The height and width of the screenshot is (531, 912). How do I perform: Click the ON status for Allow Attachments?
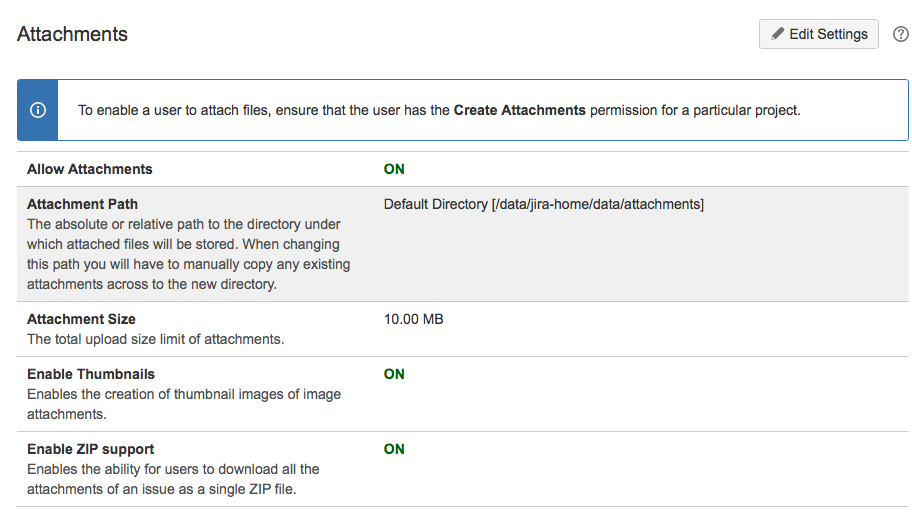pyautogui.click(x=394, y=169)
